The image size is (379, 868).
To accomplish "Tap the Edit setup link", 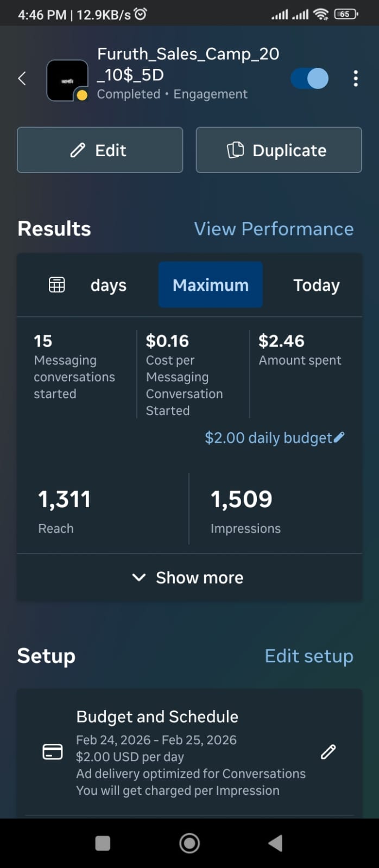I will click(x=308, y=656).
